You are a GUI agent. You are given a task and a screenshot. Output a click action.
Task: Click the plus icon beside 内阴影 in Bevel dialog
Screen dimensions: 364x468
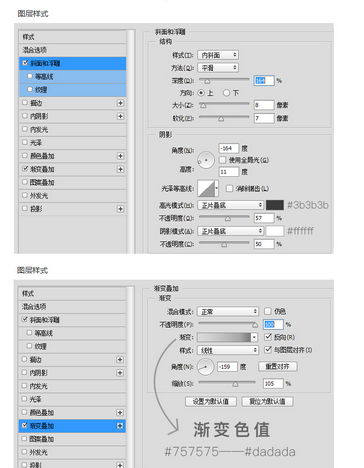click(x=120, y=116)
